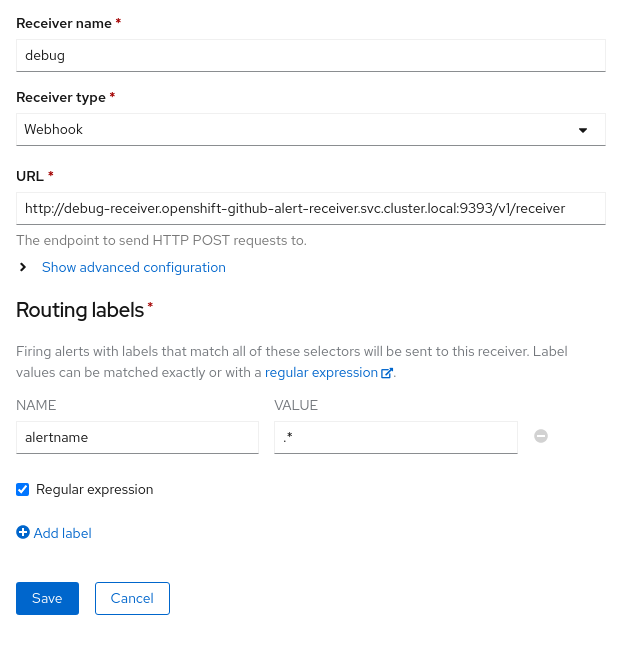This screenshot has width=624, height=647.
Task: Click the VALUE field containing .*
Action: 395,437
